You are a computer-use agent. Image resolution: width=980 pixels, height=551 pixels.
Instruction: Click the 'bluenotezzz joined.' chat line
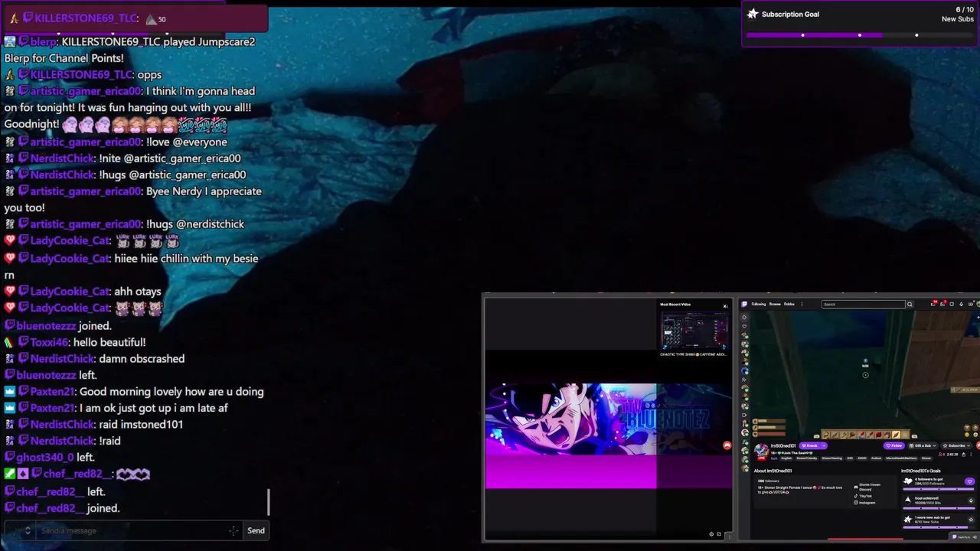coord(58,325)
